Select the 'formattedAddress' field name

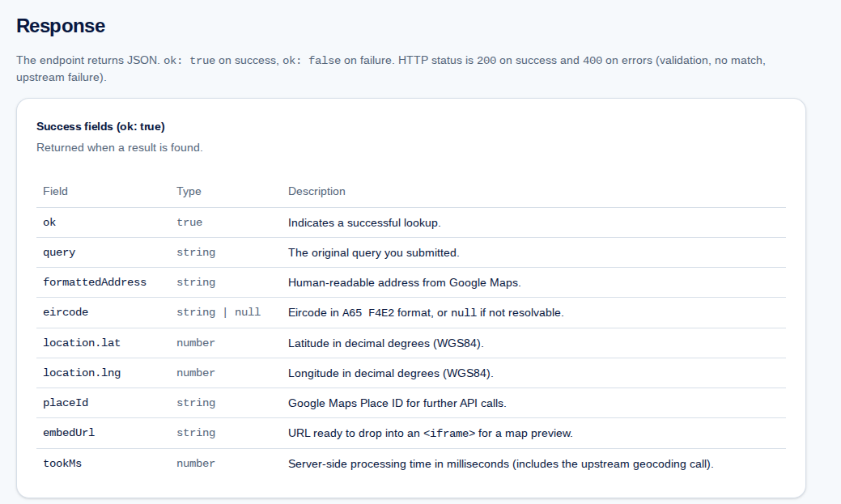(x=95, y=282)
